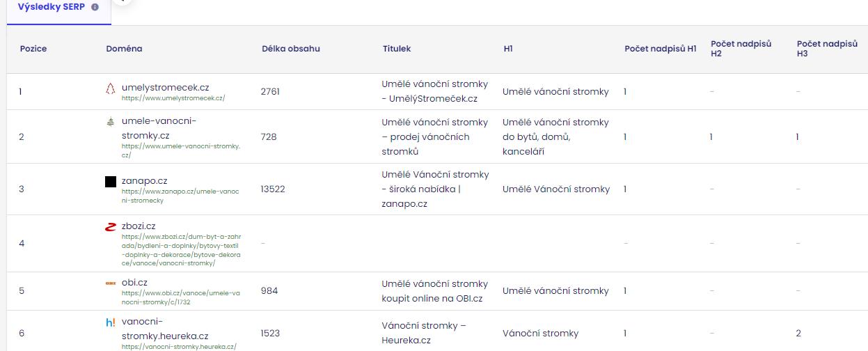This screenshot has width=868, height=351.
Task: Click the info icon beside Výsledky SERP
Action: 95,7
